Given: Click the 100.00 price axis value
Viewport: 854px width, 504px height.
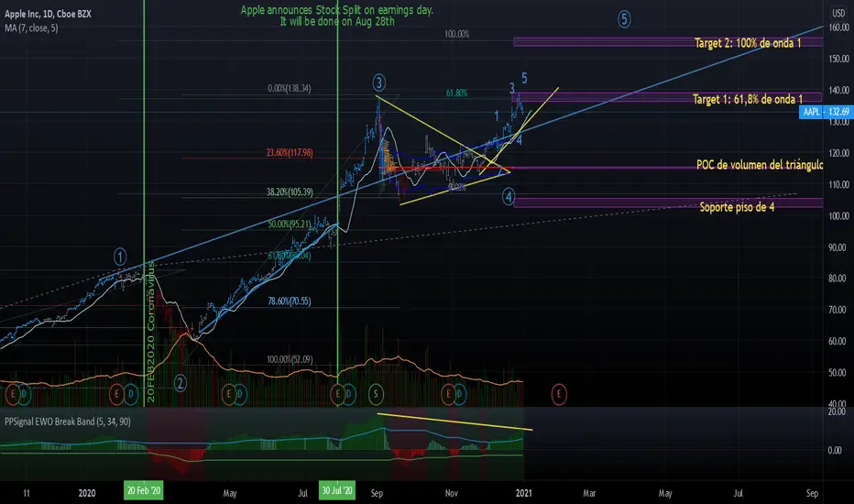Looking at the screenshot, I should [838, 215].
